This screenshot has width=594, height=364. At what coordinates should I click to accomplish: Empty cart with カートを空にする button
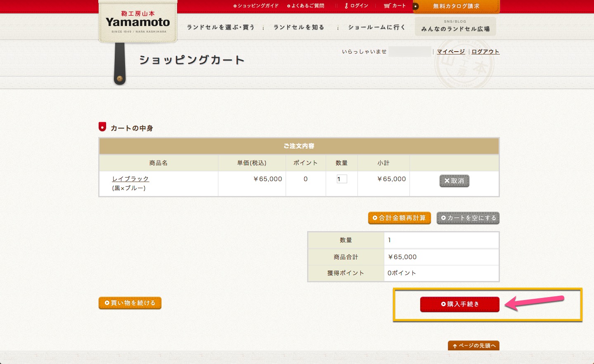[x=468, y=218]
